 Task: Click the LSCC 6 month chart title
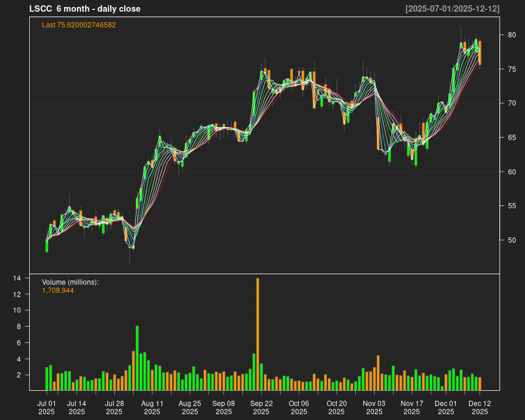coord(85,9)
